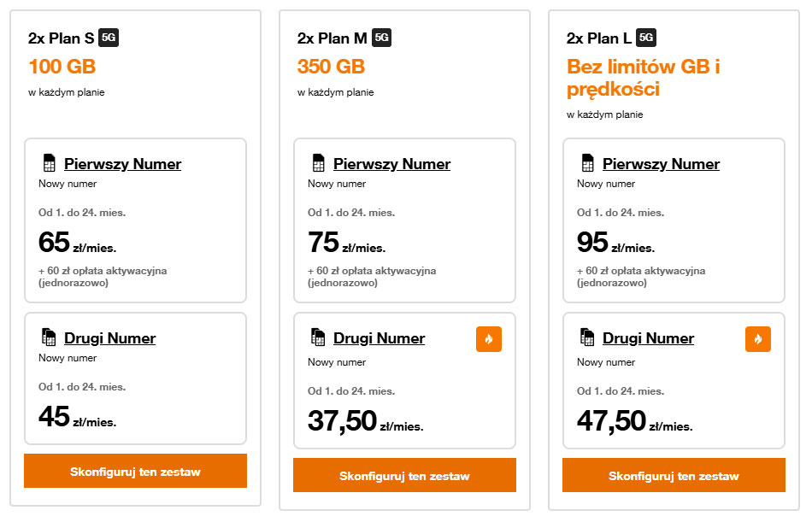The image size is (812, 522).
Task: Open Pierwszy Numer link in Plan S
Action: 123,164
